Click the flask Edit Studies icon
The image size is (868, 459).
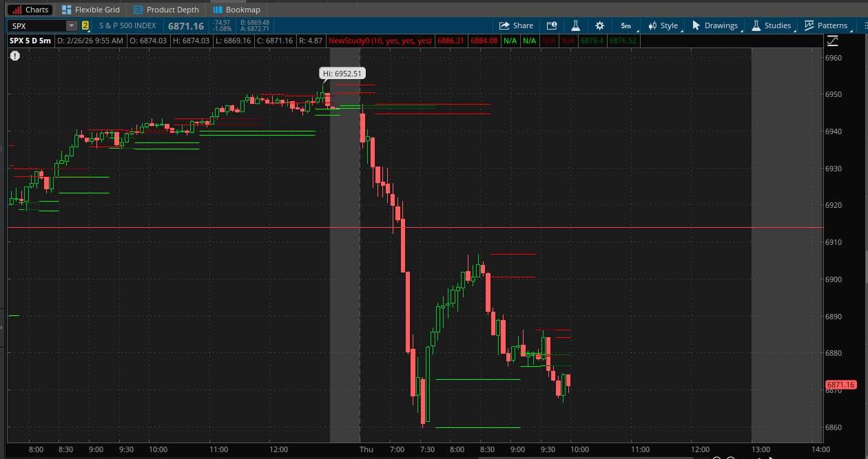(575, 25)
